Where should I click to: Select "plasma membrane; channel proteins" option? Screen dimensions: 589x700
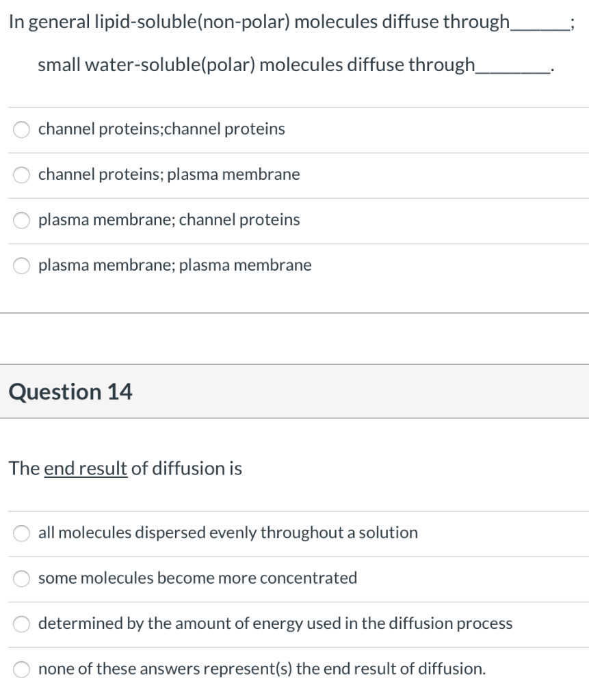(168, 220)
